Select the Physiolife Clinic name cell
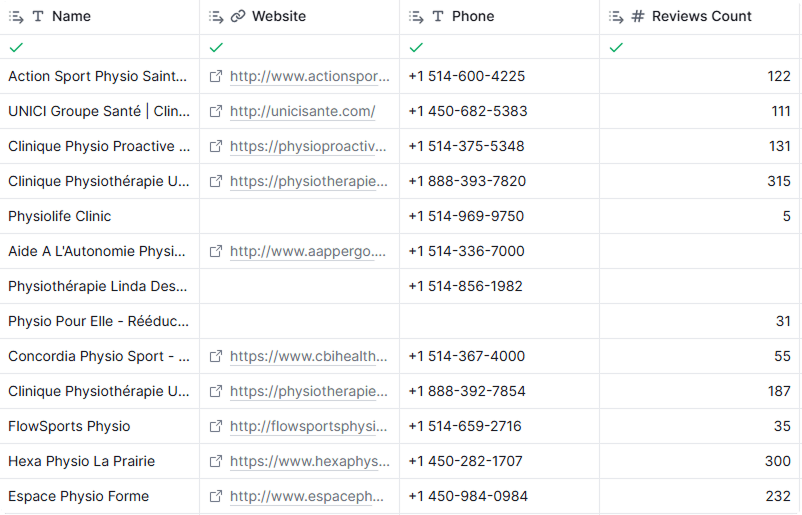 click(x=60, y=217)
